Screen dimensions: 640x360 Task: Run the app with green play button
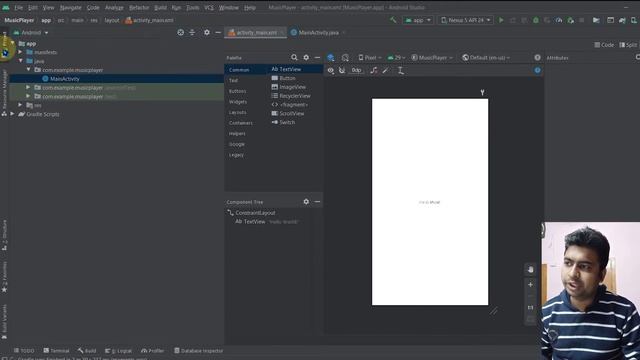[501, 20]
